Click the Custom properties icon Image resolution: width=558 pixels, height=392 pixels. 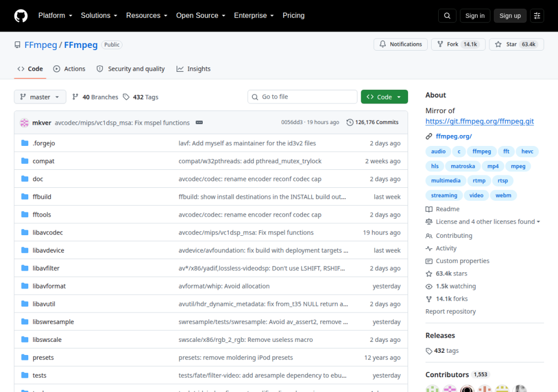[x=429, y=261]
